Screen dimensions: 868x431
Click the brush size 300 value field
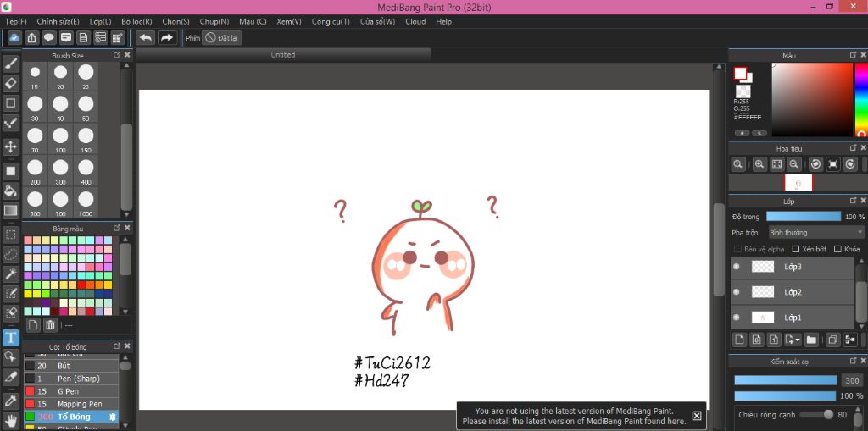852,380
